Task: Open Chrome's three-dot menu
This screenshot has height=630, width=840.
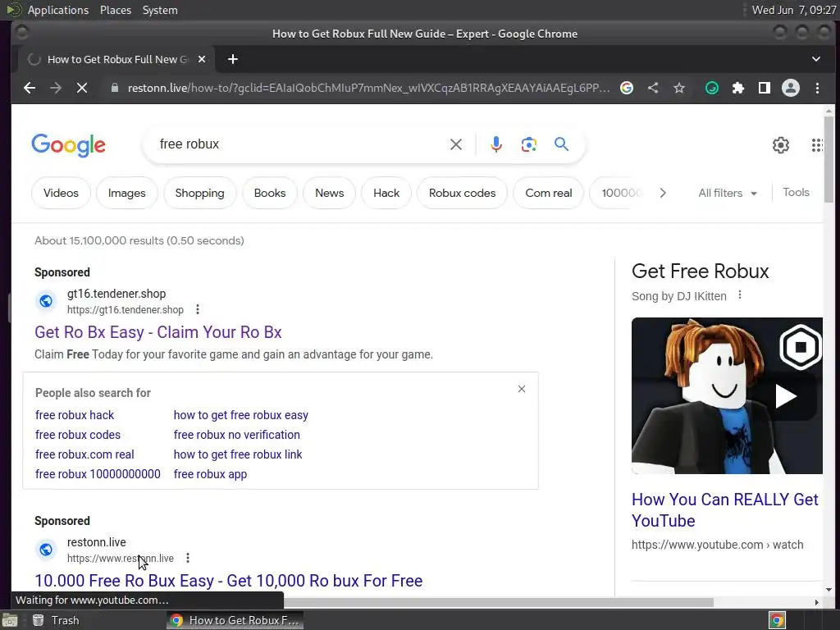Action: click(817, 88)
